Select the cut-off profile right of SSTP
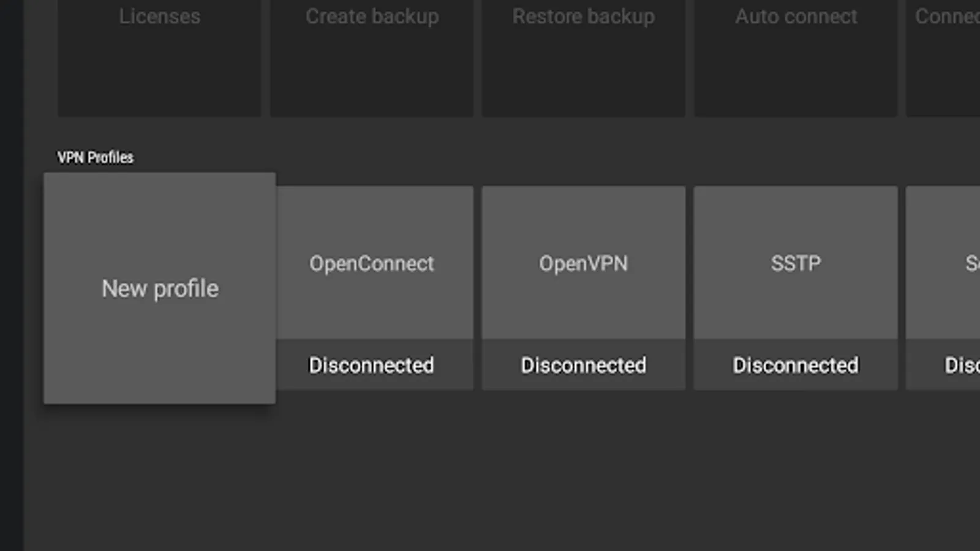980x551 pixels. click(x=944, y=263)
